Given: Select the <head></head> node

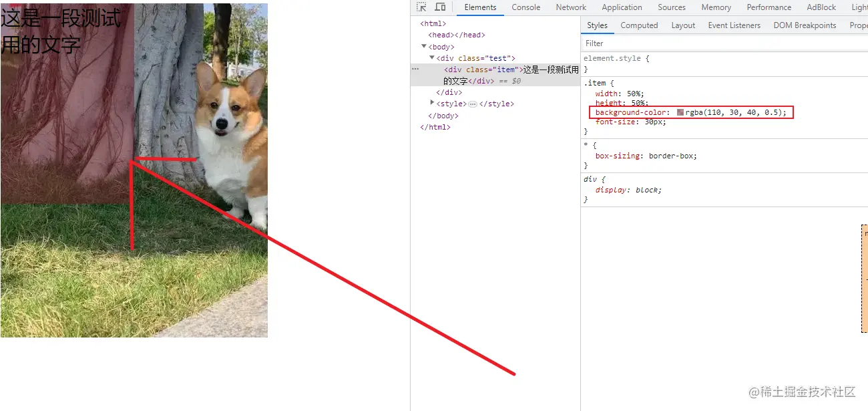Looking at the screenshot, I should click(457, 35).
